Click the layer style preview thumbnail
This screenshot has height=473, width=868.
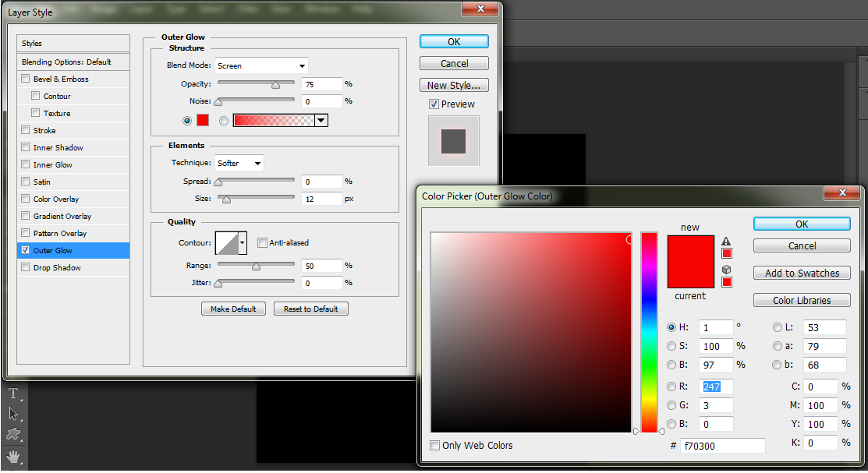tap(453, 140)
